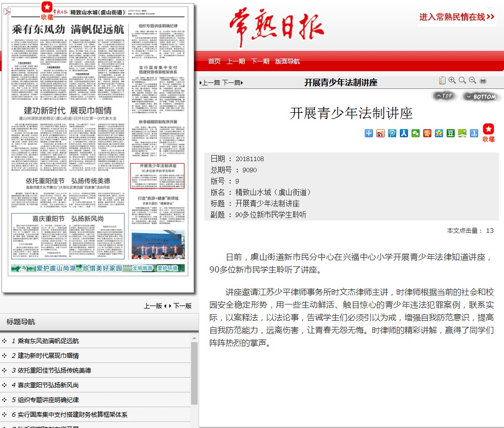
Task: Select 打造"旅游+健康"新领域 article on page thumbnail
Action: coord(158,209)
